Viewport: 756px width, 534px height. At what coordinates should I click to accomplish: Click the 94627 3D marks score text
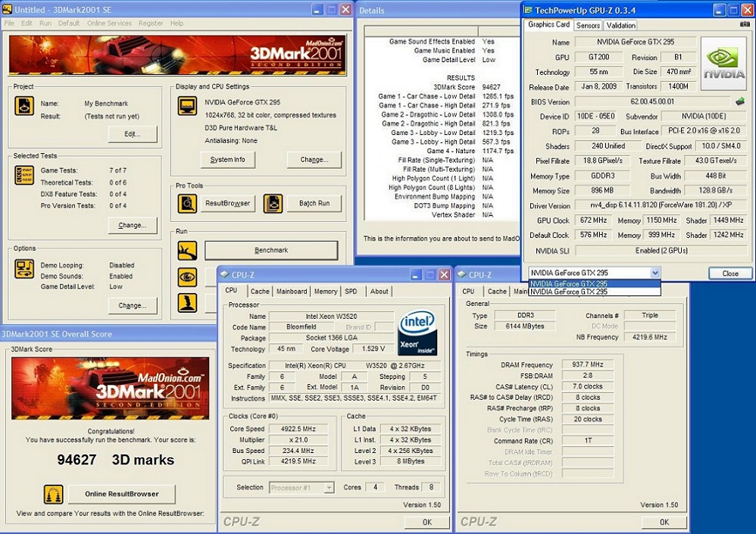click(116, 460)
